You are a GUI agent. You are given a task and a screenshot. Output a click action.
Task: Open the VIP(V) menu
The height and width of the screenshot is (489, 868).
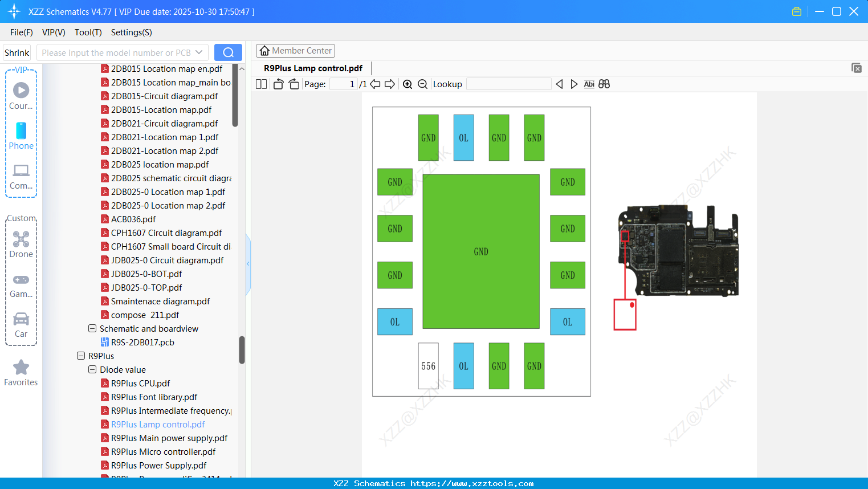[54, 32]
